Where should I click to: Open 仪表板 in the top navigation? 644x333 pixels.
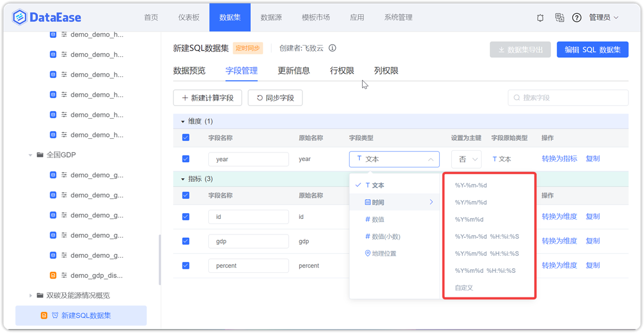189,18
